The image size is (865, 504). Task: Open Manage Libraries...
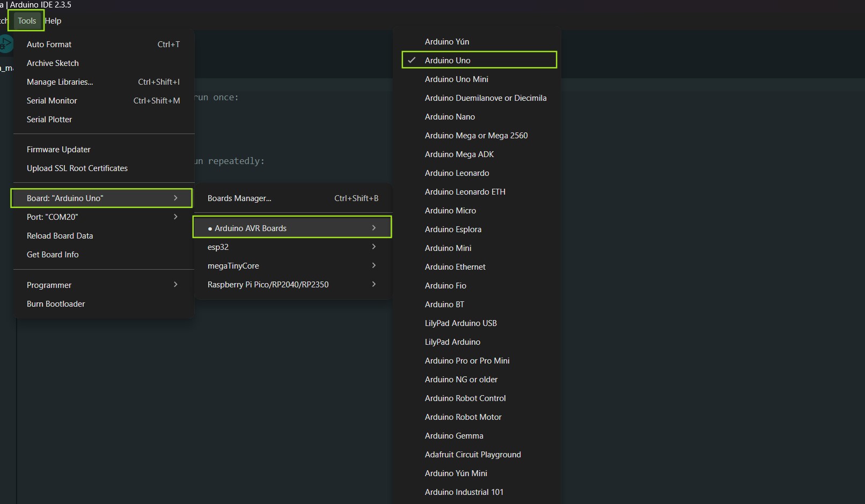click(103, 82)
